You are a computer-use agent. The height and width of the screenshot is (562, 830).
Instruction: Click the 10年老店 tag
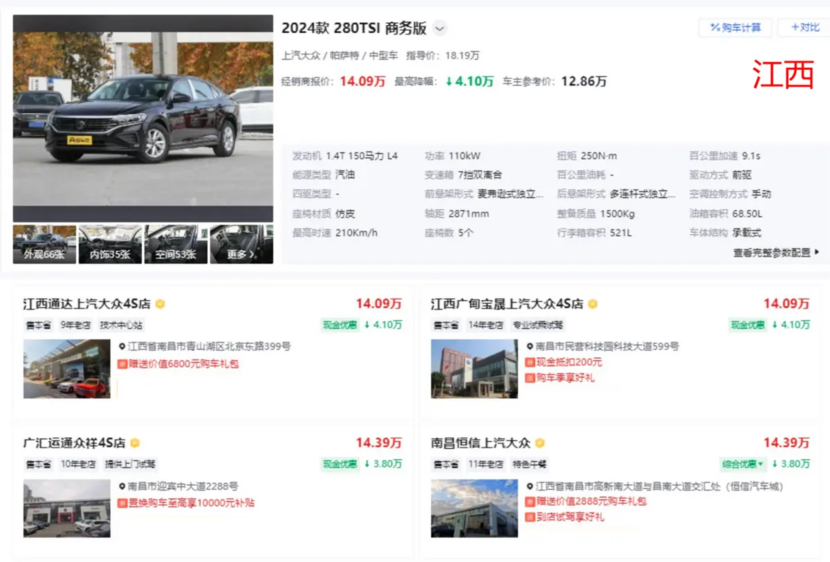[78, 464]
